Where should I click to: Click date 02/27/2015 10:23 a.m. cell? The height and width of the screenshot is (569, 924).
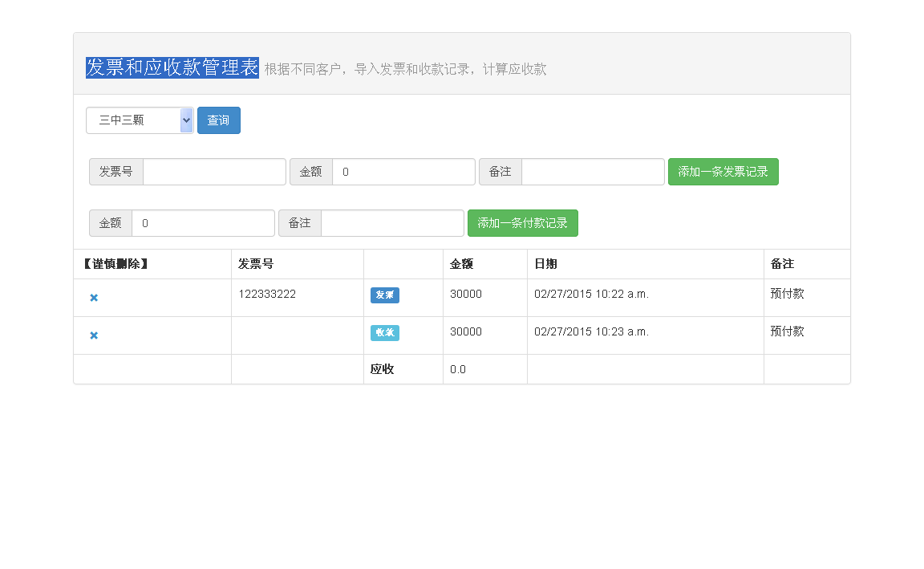tap(591, 331)
